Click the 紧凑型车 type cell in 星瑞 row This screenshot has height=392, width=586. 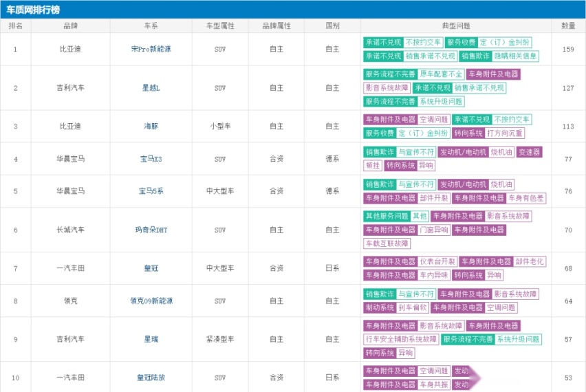220,339
